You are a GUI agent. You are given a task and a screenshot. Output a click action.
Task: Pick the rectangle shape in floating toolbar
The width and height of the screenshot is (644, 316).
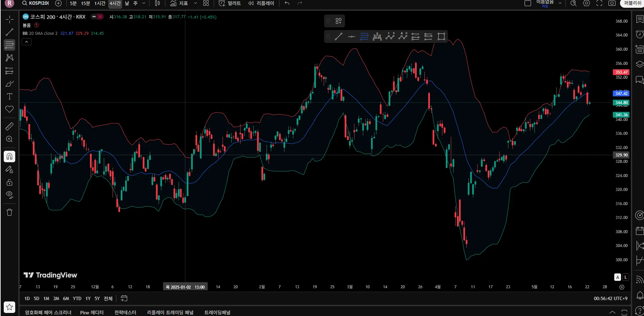point(441,37)
